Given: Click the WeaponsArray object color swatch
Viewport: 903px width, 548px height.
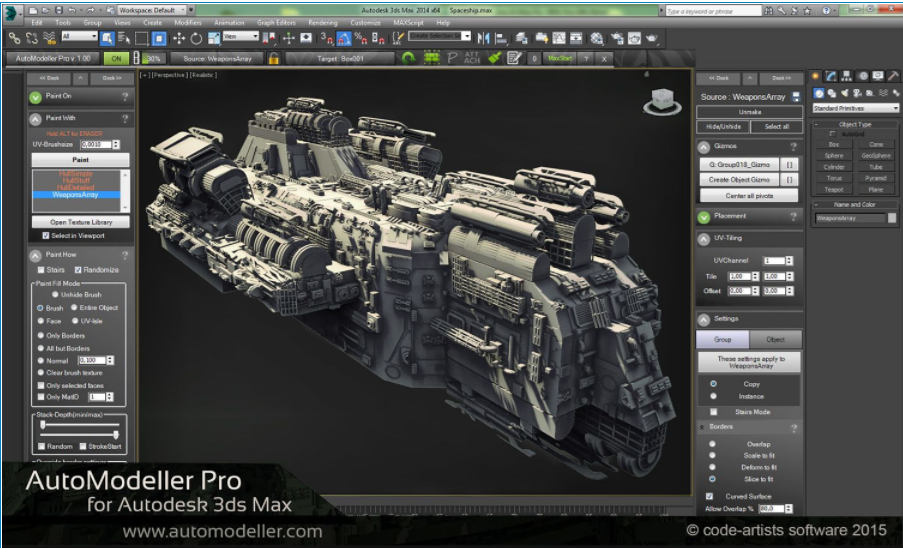Looking at the screenshot, I should point(892,218).
